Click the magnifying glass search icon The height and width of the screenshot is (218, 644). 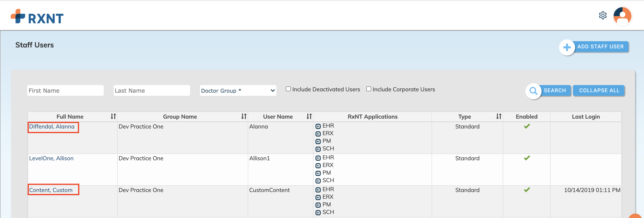point(533,91)
